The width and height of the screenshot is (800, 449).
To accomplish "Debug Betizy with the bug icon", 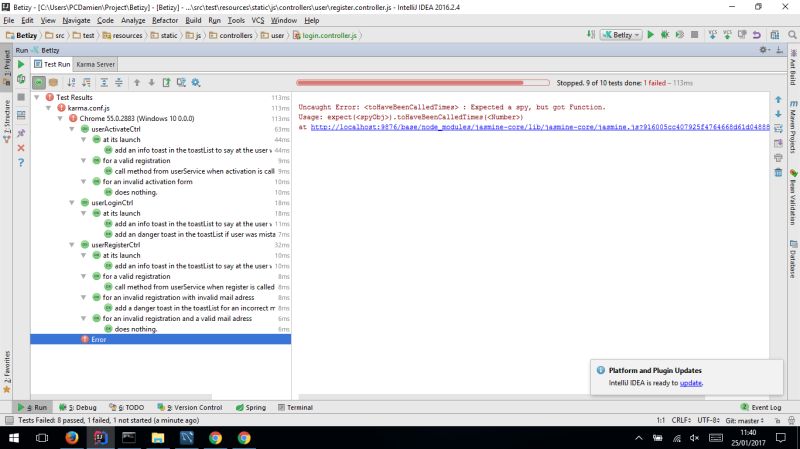I will coord(665,35).
